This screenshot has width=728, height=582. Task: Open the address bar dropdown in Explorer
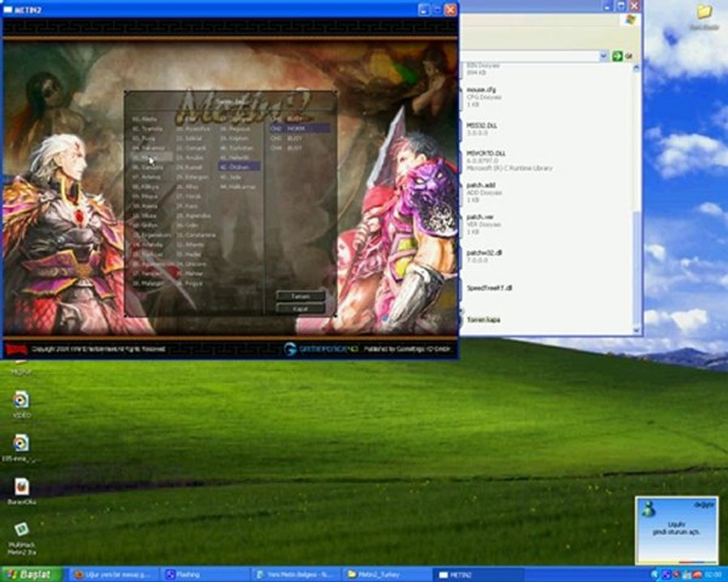point(603,56)
